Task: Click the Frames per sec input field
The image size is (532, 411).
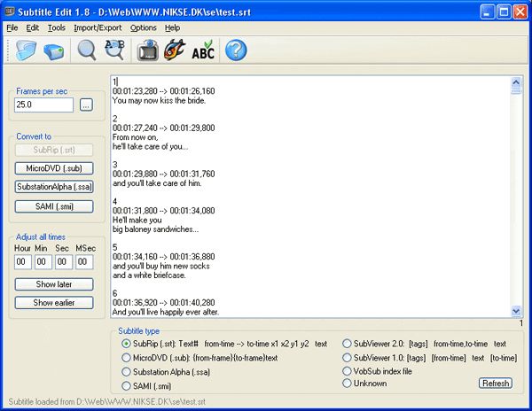Action: coord(43,105)
